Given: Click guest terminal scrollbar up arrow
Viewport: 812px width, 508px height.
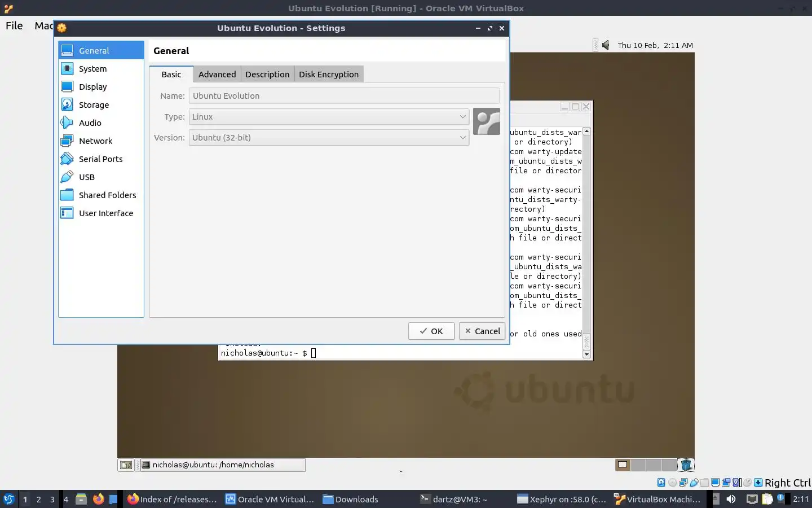Looking at the screenshot, I should [586, 131].
